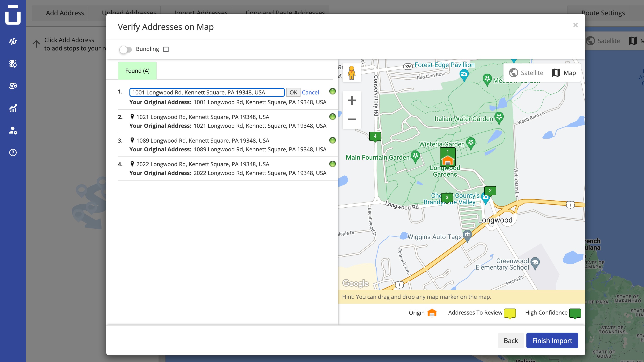644x362 pixels.
Task: Click the Street View pegman icon
Action: (x=352, y=73)
